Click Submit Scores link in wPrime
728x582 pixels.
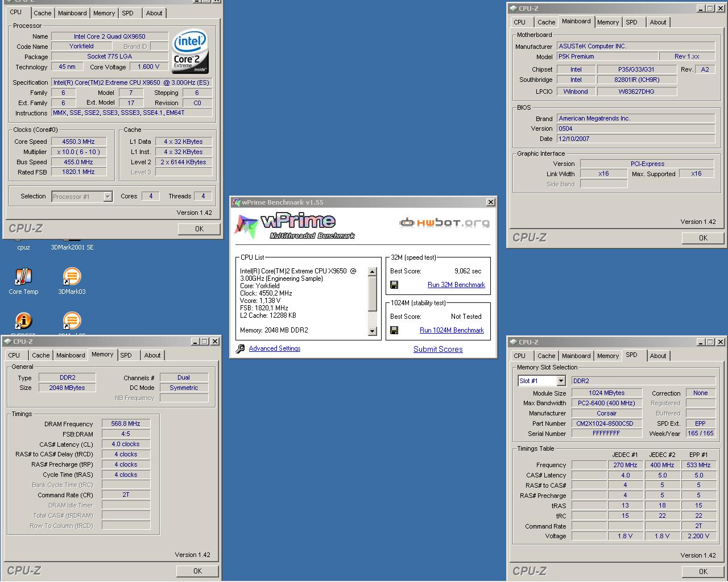click(438, 349)
